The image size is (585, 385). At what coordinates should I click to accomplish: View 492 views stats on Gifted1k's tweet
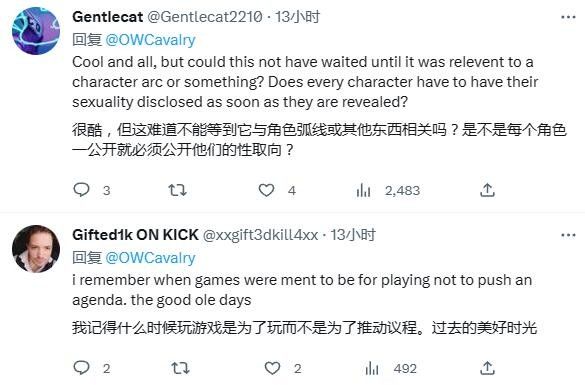(391, 369)
